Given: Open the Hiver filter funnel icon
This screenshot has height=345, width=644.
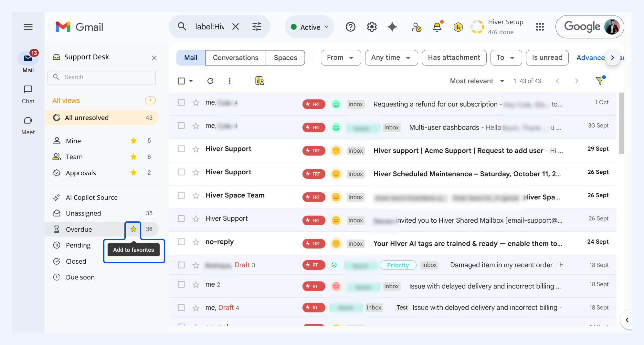Looking at the screenshot, I should click(x=600, y=80).
